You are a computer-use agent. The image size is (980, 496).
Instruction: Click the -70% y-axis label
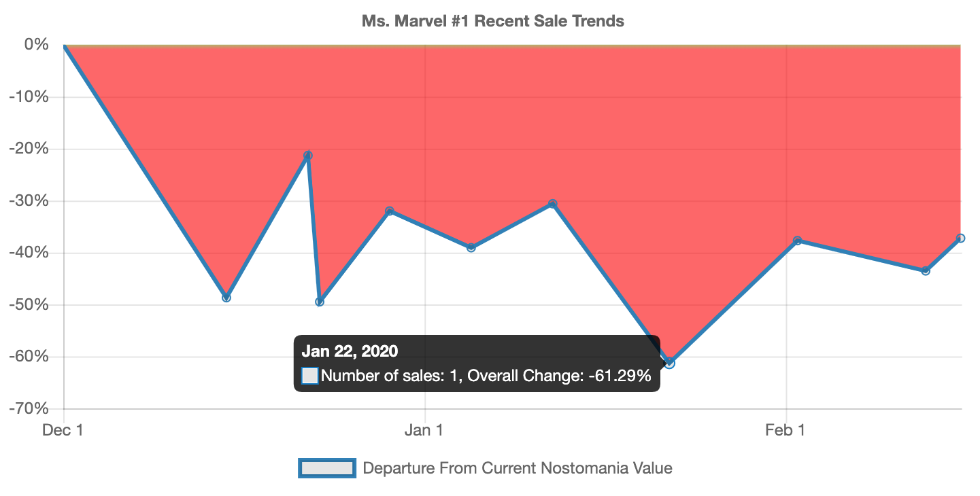coord(29,408)
